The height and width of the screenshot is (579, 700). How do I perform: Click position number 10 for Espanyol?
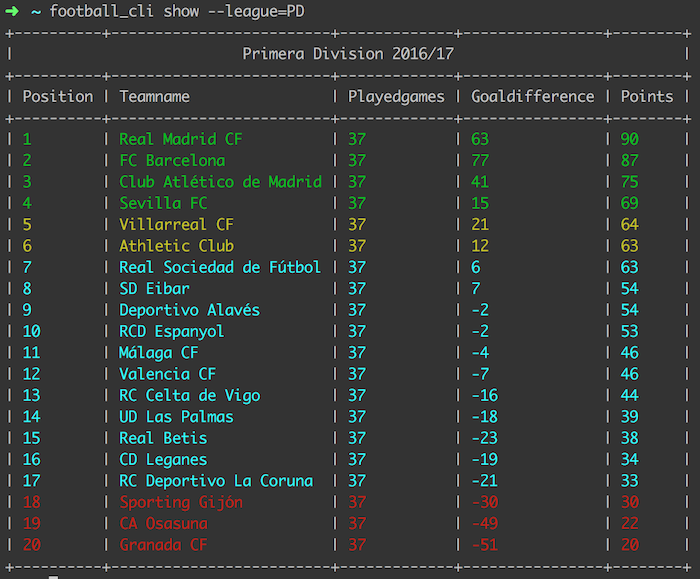pyautogui.click(x=31, y=331)
